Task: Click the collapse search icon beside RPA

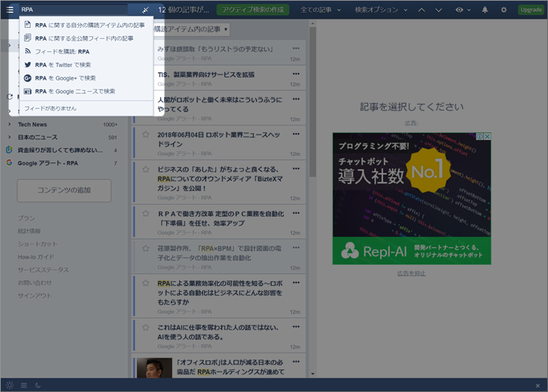Action: pyautogui.click(x=145, y=10)
